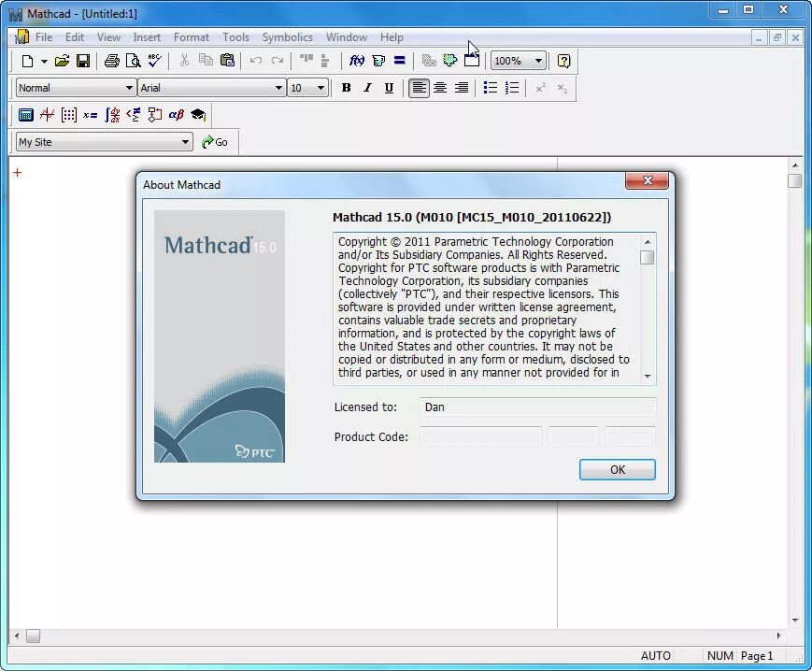
Task: Click the Insert Data Table icon
Action: [471, 61]
